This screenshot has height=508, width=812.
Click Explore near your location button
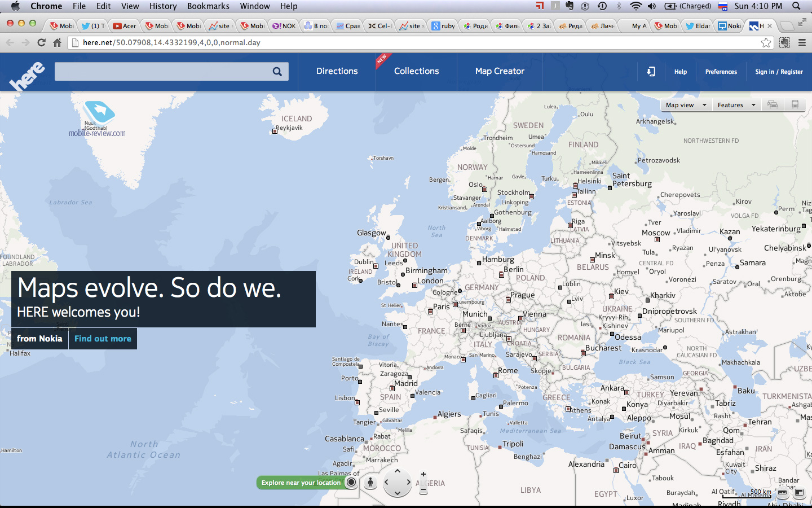pos(301,483)
